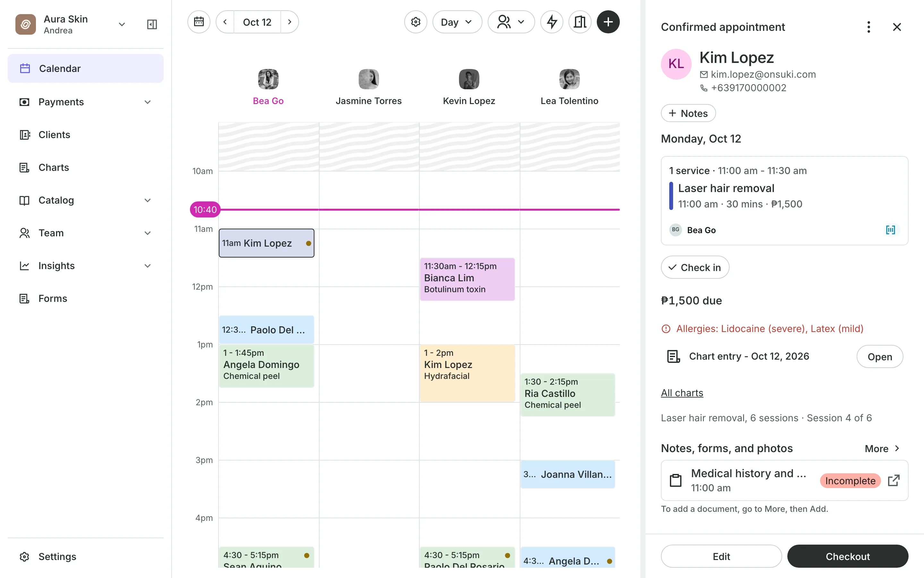The width and height of the screenshot is (924, 578).
Task: Close the confirmed appointment panel
Action: tap(897, 27)
